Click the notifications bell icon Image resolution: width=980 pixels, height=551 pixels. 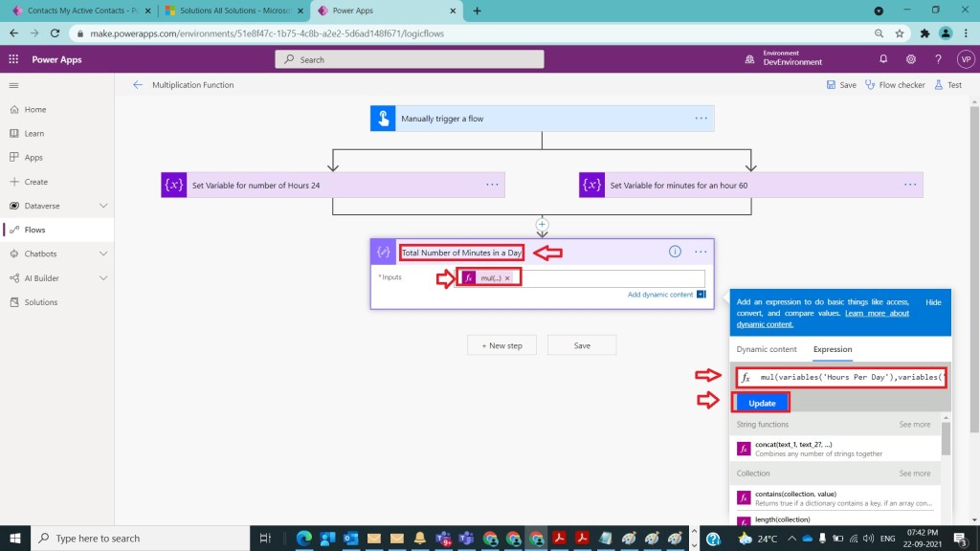point(883,59)
